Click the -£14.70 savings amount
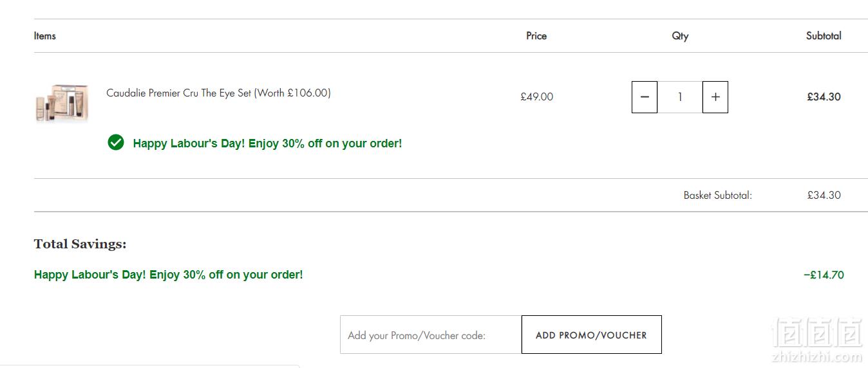 click(824, 275)
